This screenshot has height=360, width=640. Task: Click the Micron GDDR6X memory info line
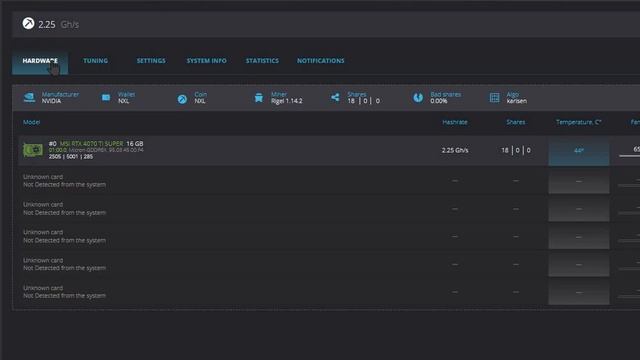pos(96,150)
